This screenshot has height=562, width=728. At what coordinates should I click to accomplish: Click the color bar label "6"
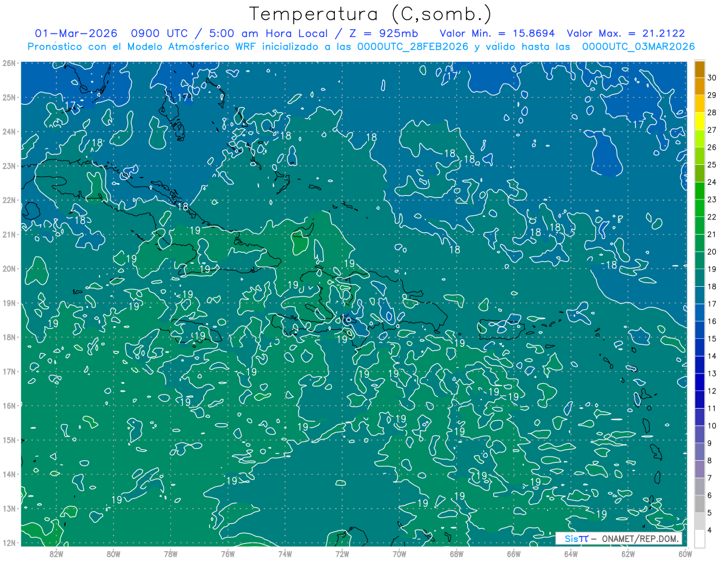[710, 495]
